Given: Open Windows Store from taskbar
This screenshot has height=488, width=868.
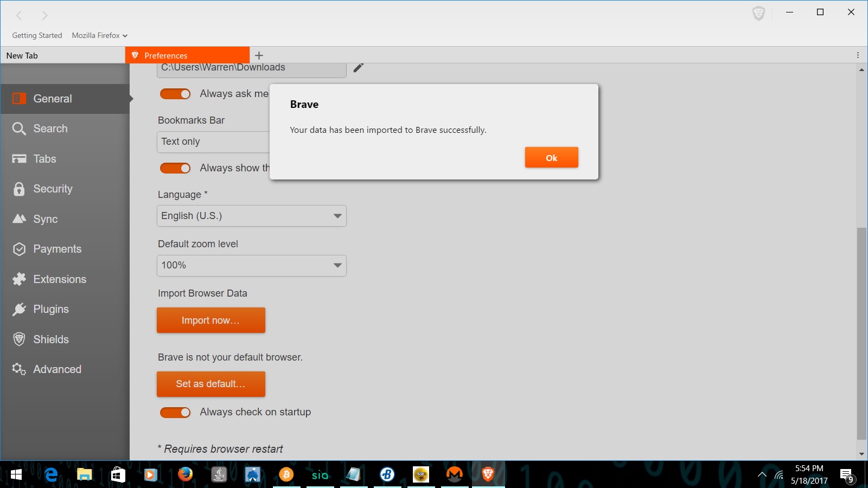Looking at the screenshot, I should (x=118, y=475).
